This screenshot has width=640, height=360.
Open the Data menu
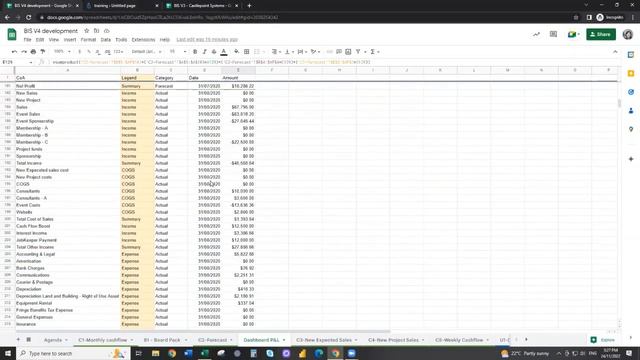click(x=106, y=40)
